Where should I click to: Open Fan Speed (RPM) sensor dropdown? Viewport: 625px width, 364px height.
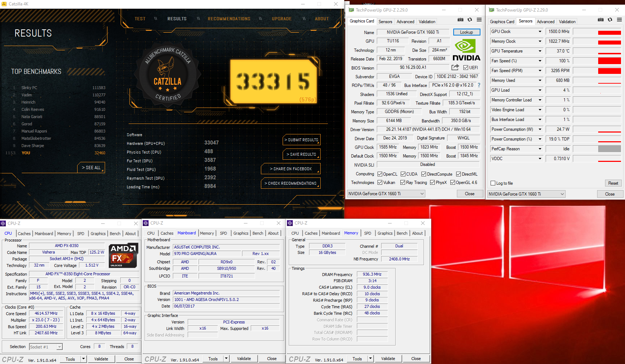(x=540, y=71)
